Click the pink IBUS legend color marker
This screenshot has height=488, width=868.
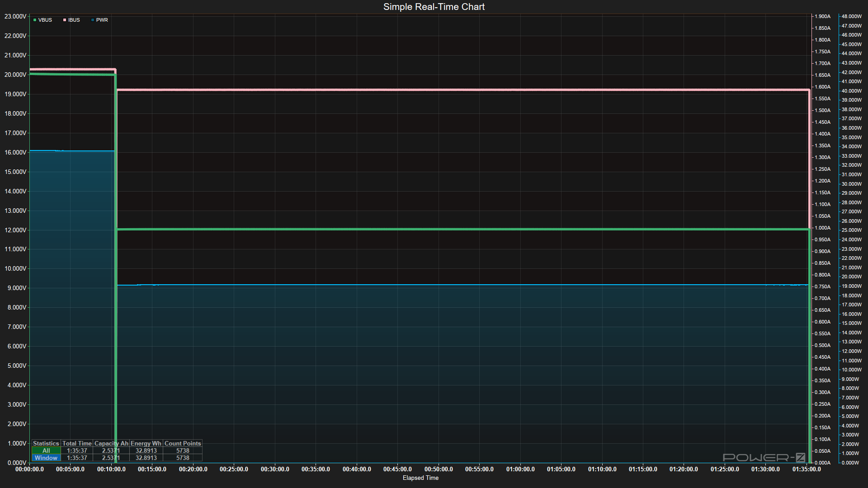[x=65, y=20]
